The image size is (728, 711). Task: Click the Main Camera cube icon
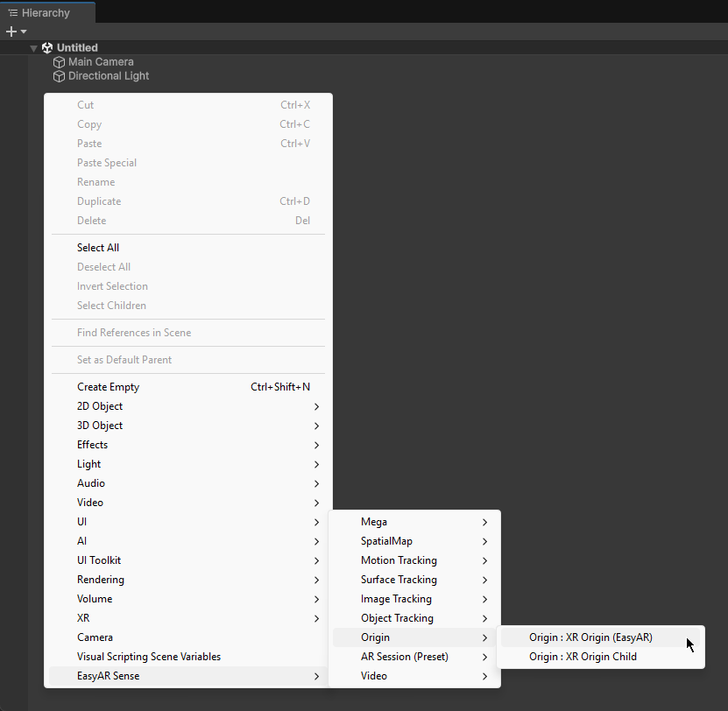[60, 62]
